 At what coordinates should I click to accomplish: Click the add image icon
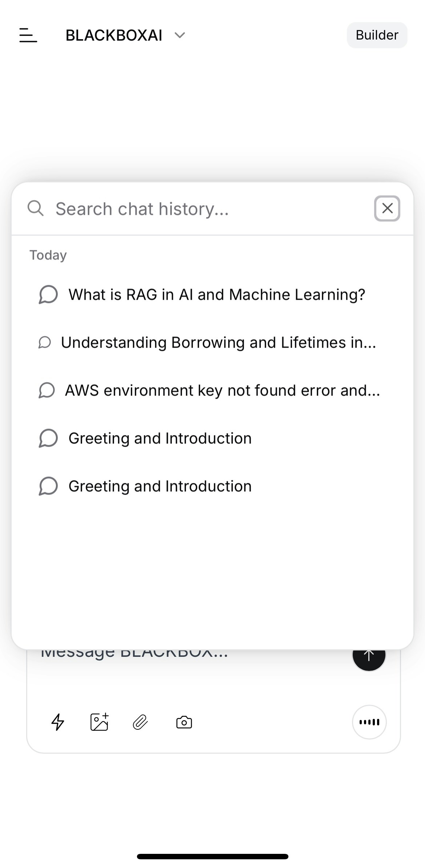(99, 722)
